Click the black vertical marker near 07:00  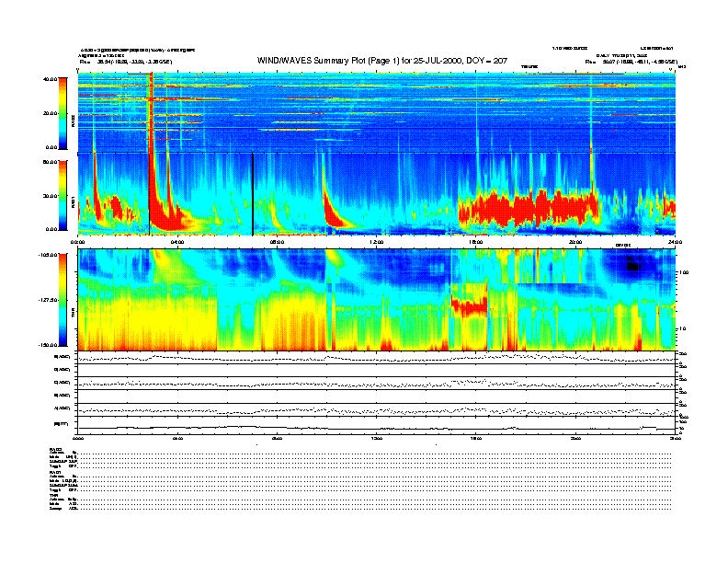253,194
